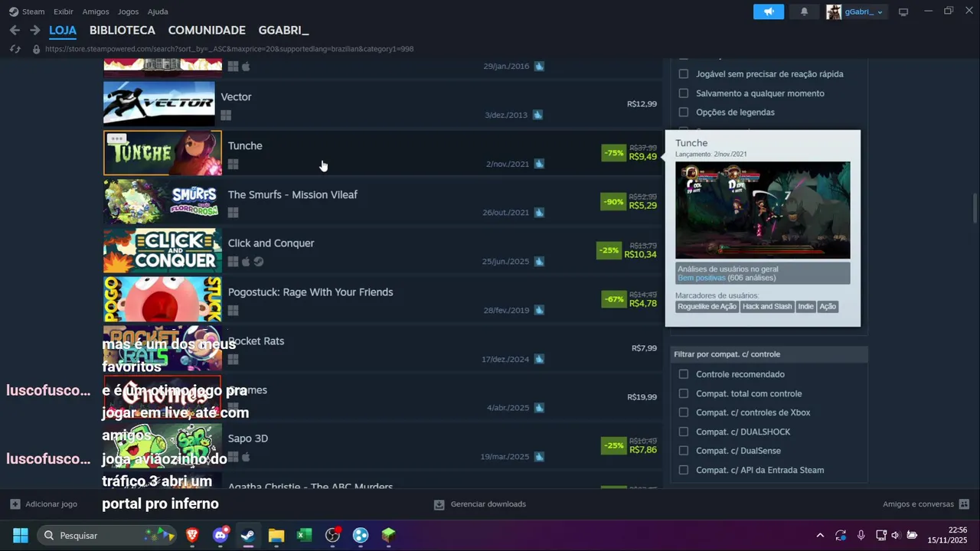Screen dimensions: 980x551
Task: Click the padlock icon beside the URL
Action: 35,49
